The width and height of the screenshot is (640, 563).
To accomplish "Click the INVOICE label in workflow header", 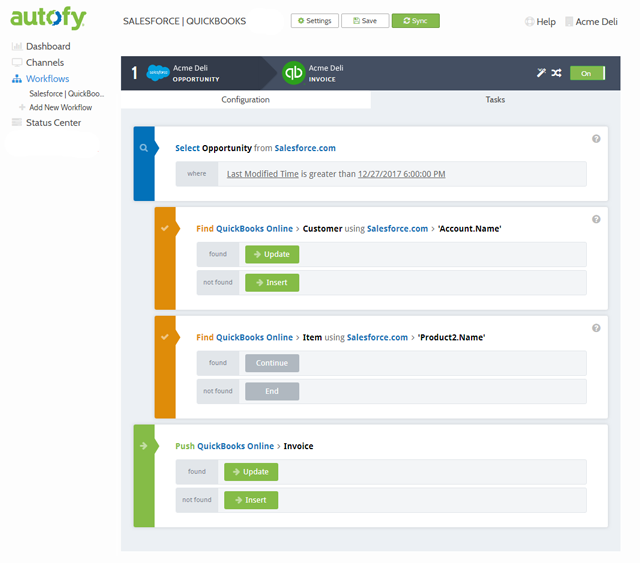I will pos(322,79).
